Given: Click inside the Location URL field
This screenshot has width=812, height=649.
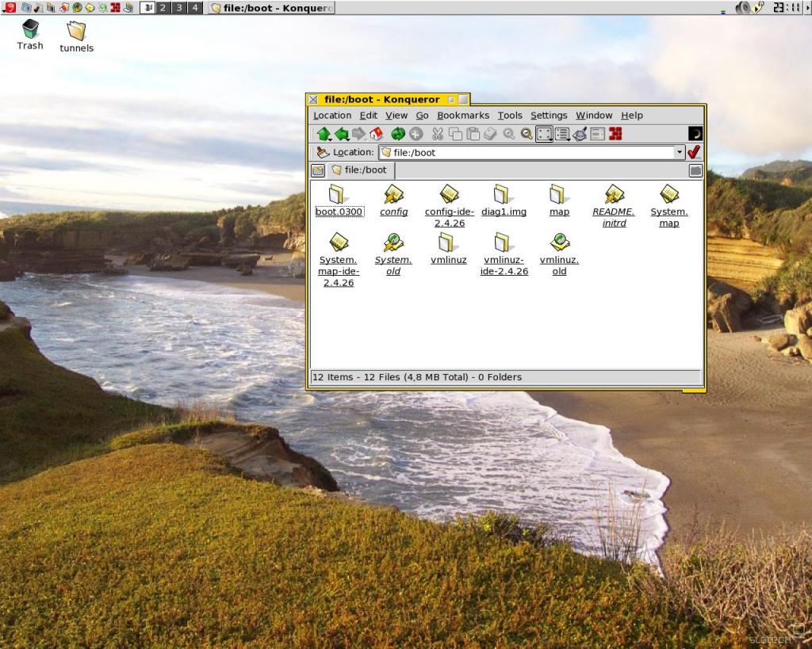Looking at the screenshot, I should (527, 152).
